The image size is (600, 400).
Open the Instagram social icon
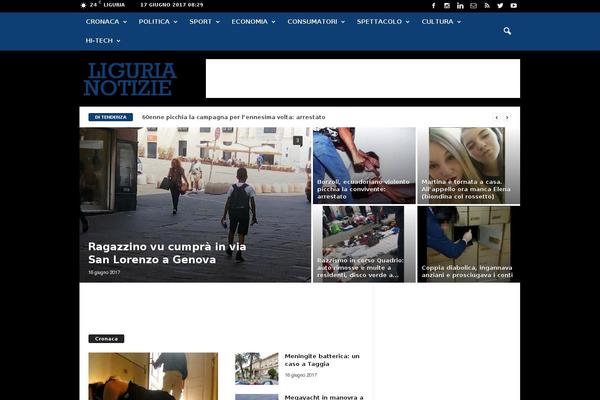tap(447, 6)
